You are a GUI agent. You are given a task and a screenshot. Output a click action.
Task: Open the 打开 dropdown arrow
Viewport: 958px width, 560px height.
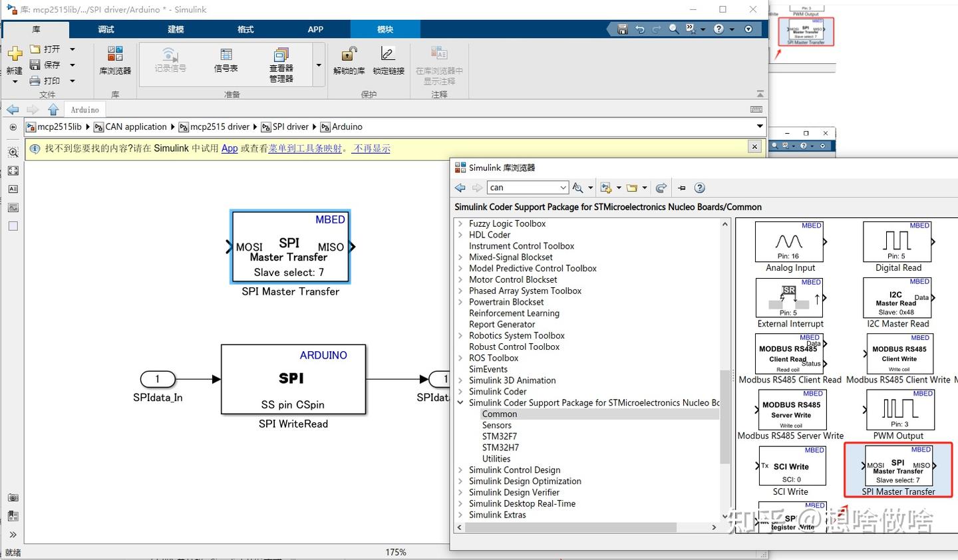click(73, 49)
